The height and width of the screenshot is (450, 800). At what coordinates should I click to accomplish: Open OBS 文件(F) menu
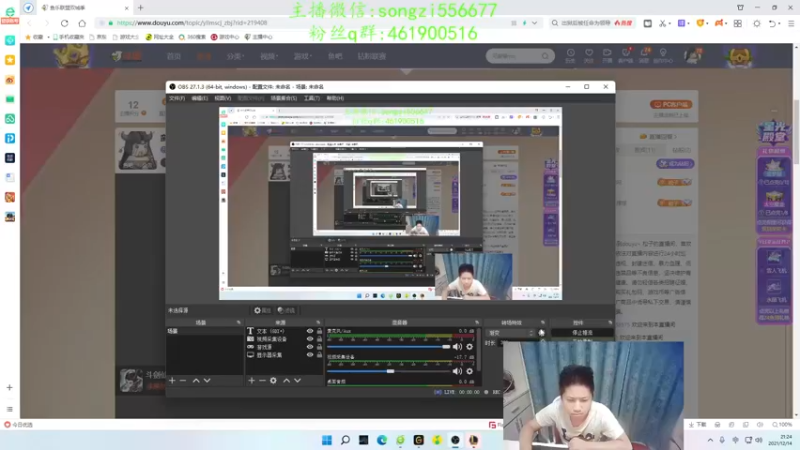point(177,98)
